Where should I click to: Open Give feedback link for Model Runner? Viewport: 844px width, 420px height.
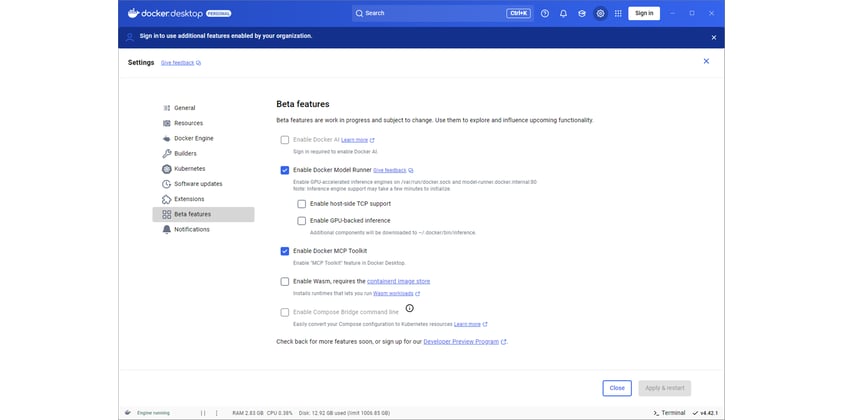tap(390, 170)
